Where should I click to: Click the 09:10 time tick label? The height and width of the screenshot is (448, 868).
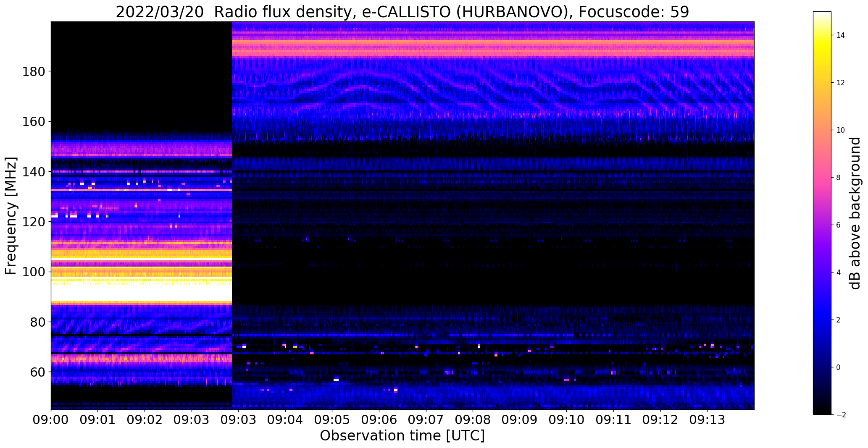point(566,420)
